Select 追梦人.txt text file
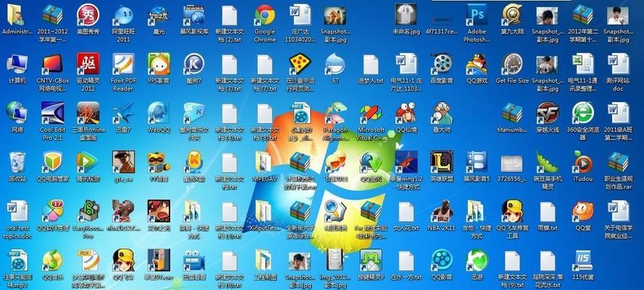 tap(371, 64)
